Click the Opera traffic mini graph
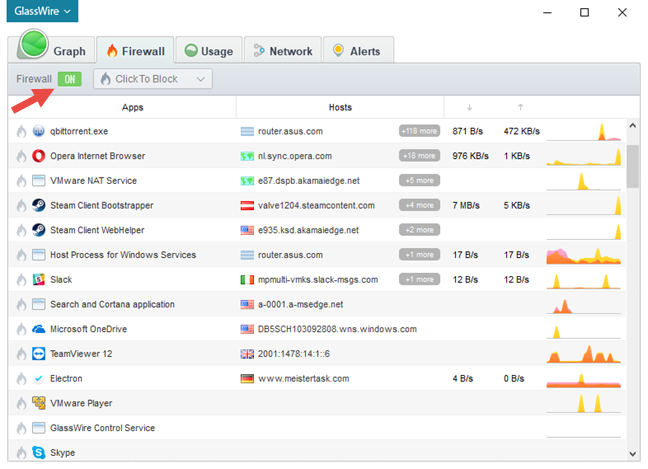 584,156
